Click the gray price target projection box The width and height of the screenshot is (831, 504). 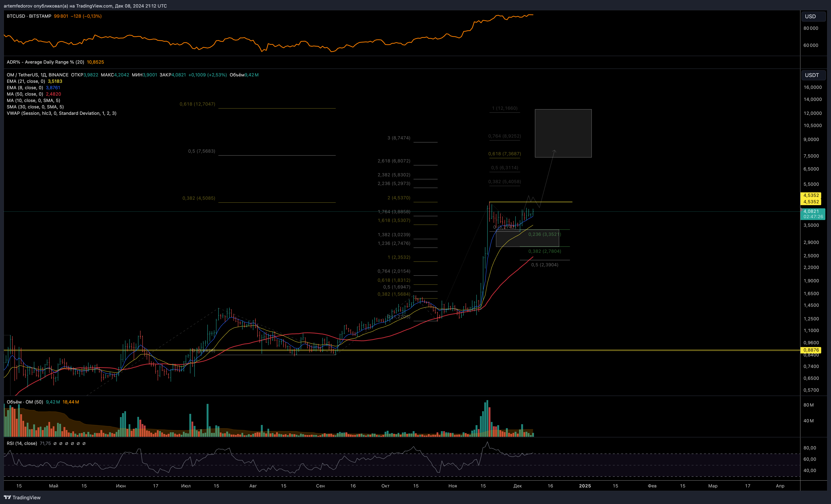click(563, 133)
